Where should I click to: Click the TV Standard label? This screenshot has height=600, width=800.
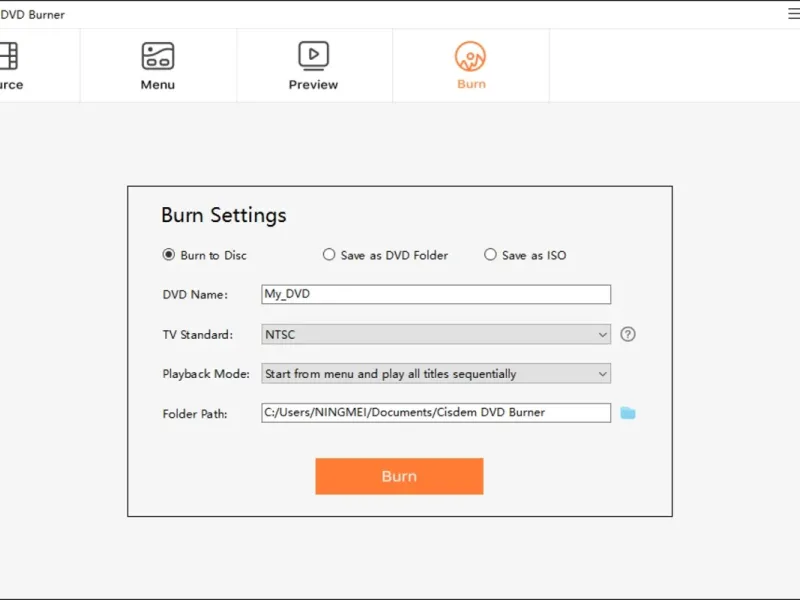tap(197, 335)
